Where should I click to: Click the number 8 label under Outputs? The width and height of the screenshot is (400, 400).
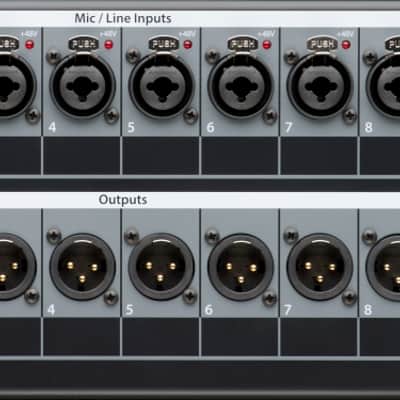click(x=367, y=310)
